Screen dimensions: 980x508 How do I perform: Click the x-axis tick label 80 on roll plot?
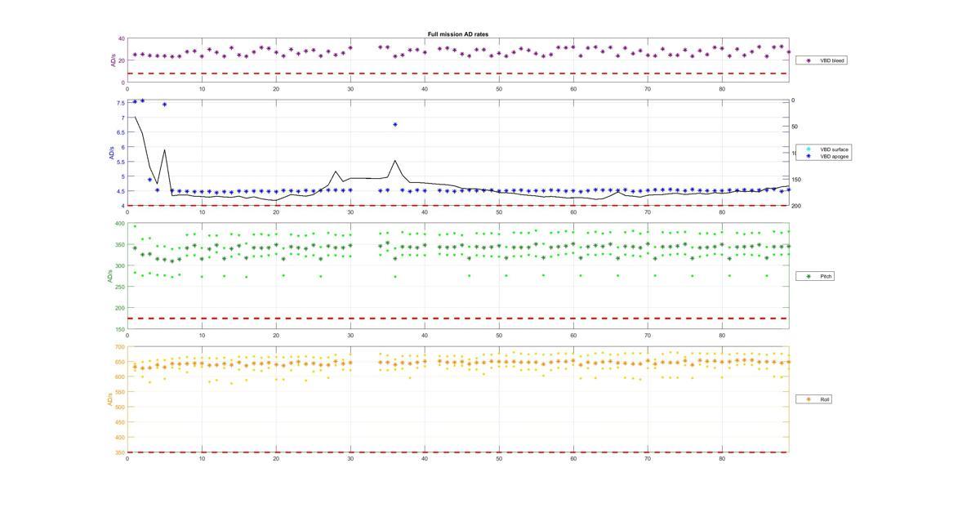[x=722, y=459]
